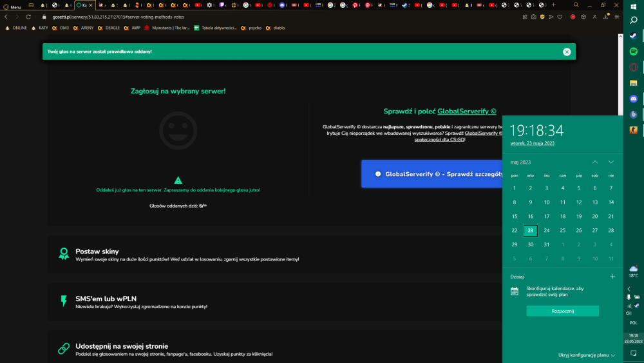Click the ad blocker shield icon

tap(542, 17)
